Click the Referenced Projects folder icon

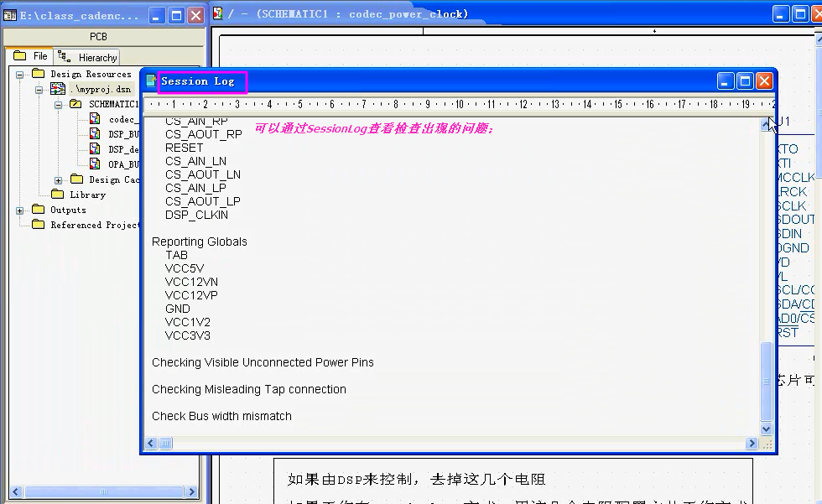(39, 224)
